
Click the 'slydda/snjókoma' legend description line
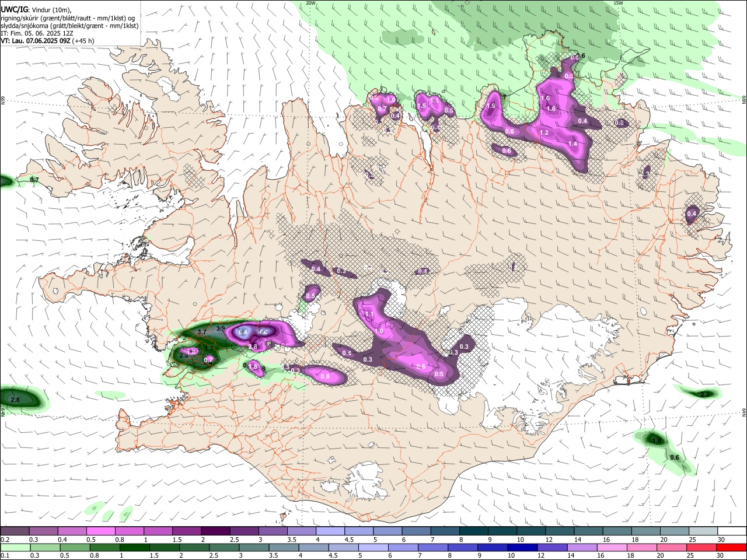(x=69, y=26)
